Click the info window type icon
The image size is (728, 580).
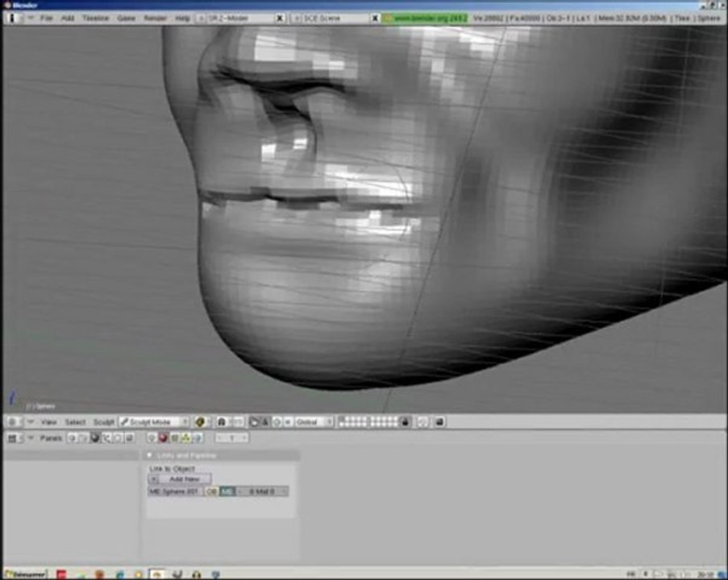coord(13,18)
